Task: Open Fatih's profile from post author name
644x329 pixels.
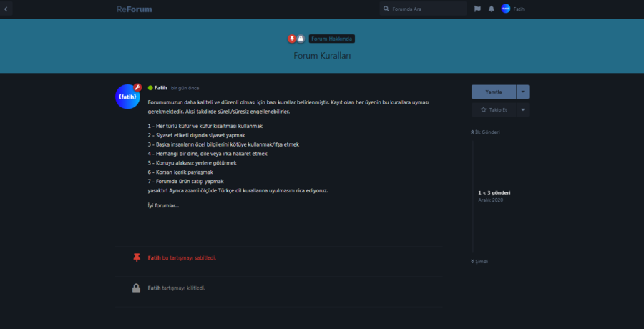Action: pyautogui.click(x=160, y=87)
